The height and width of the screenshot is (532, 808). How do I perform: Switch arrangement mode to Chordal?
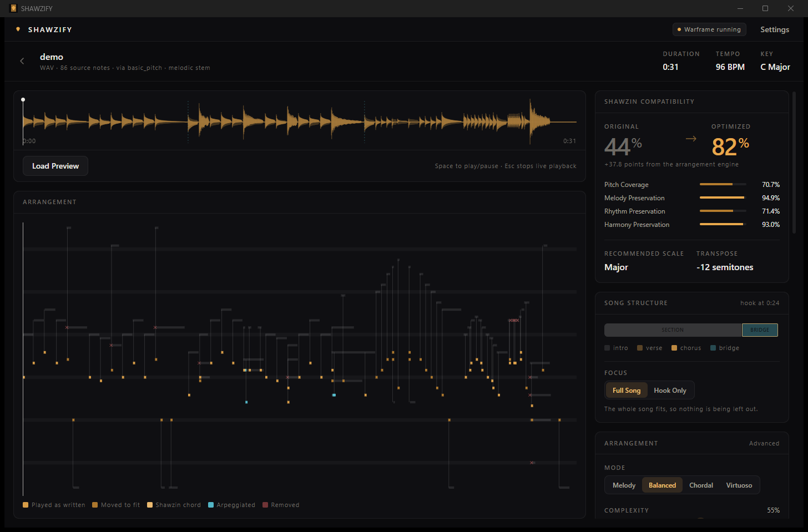(x=701, y=485)
